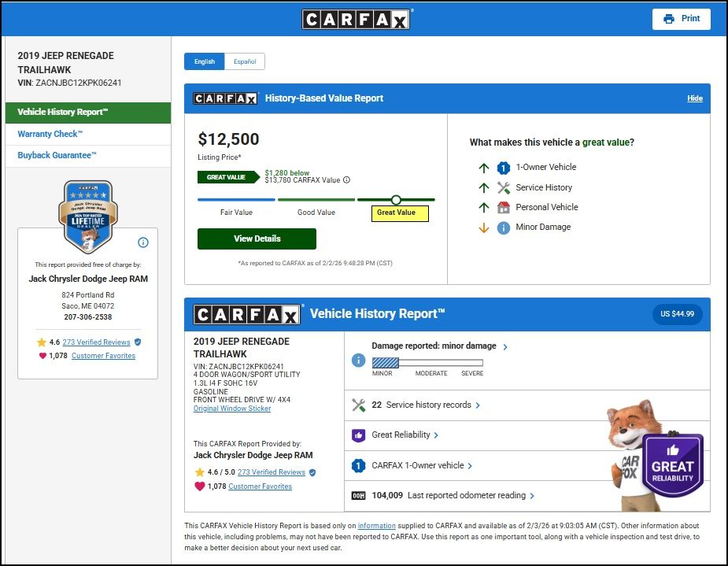This screenshot has width=728, height=566.
Task: Click the odometer icon beside last reading
Action: point(358,496)
